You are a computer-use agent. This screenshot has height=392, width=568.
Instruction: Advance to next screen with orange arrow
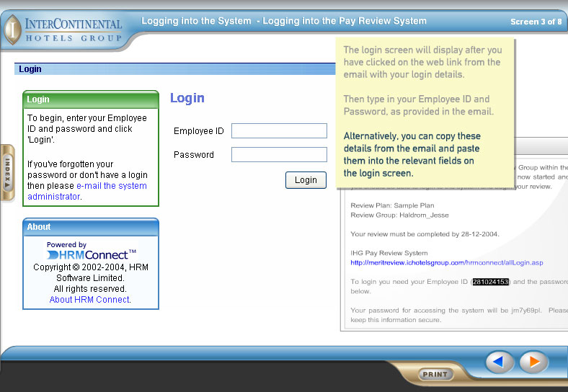click(x=533, y=362)
